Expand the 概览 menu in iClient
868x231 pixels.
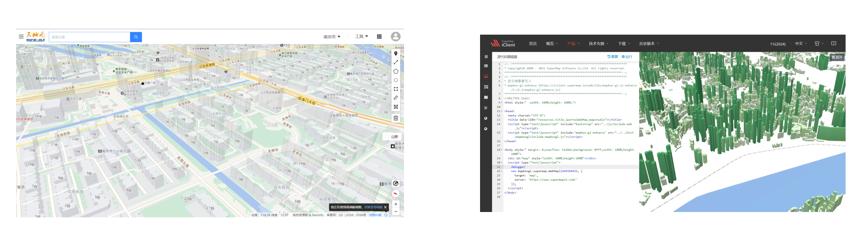[552, 44]
